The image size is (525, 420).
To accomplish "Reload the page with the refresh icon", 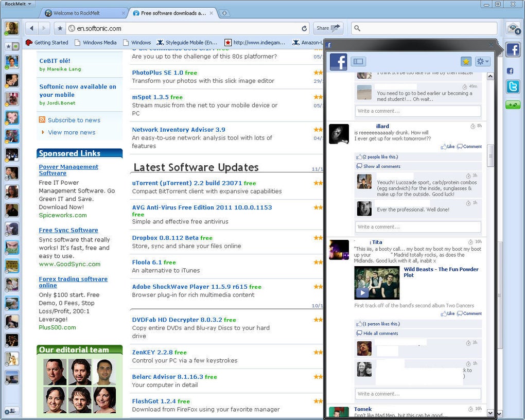I will coord(304,28).
